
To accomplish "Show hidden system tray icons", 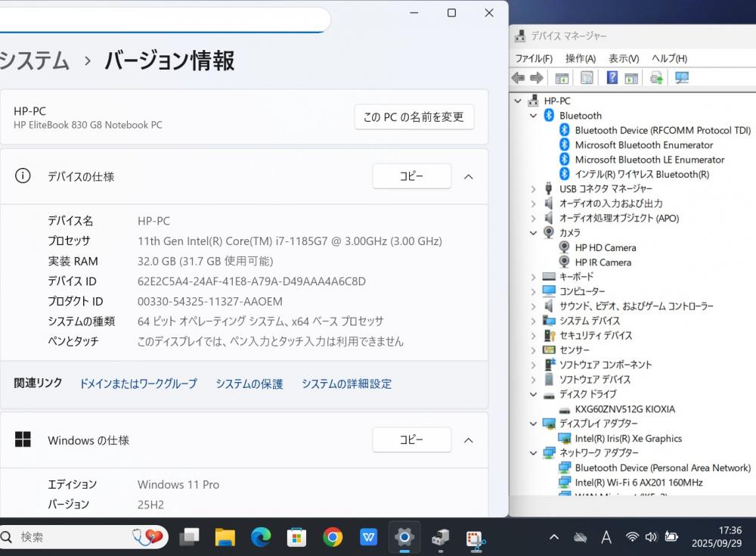I will point(554,537).
